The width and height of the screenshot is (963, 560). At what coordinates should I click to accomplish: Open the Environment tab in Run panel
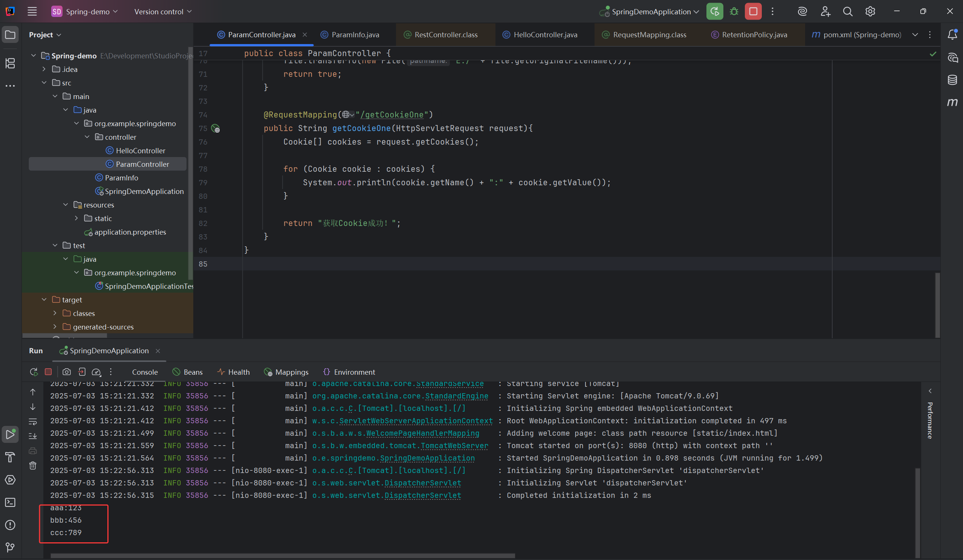coord(349,372)
